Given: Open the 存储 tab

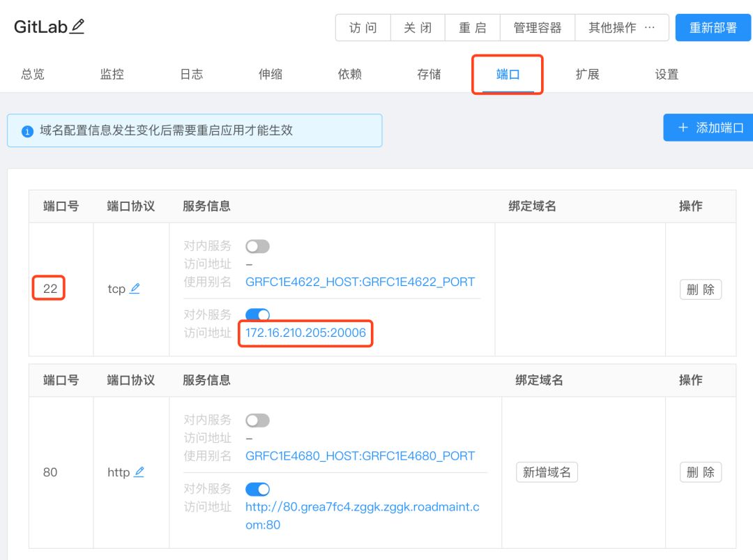Looking at the screenshot, I should pyautogui.click(x=429, y=74).
